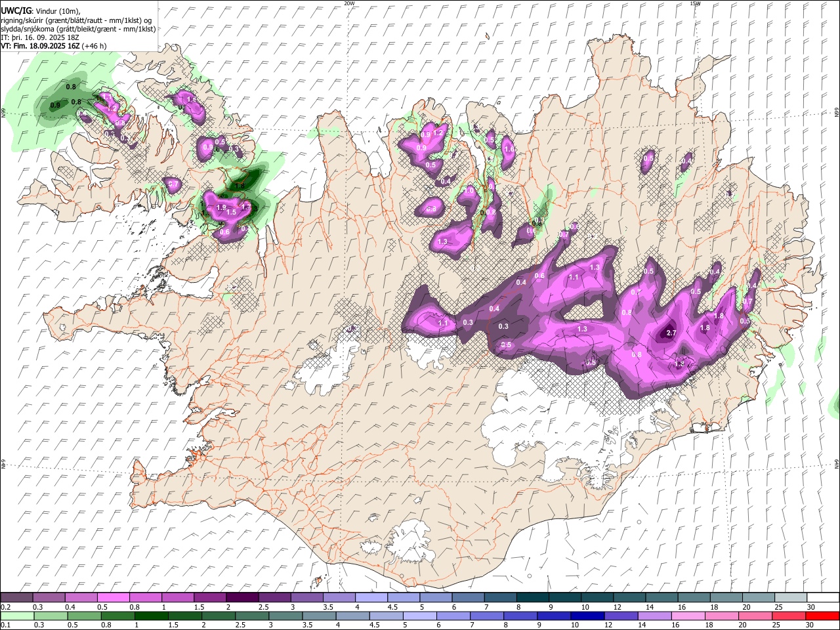The width and height of the screenshot is (840, 630).
Task: Pick the darkest purple 2–2.5 snow scale swatch
Action: 241,598
